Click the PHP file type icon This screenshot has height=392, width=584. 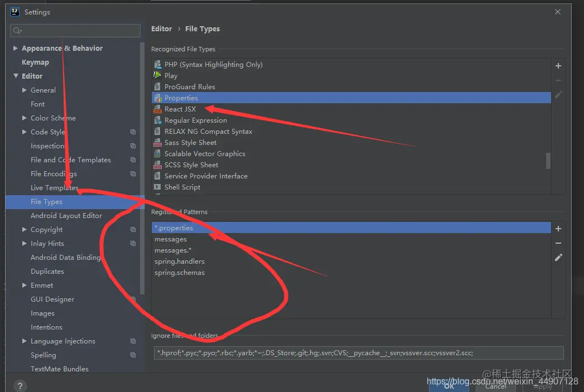[157, 64]
